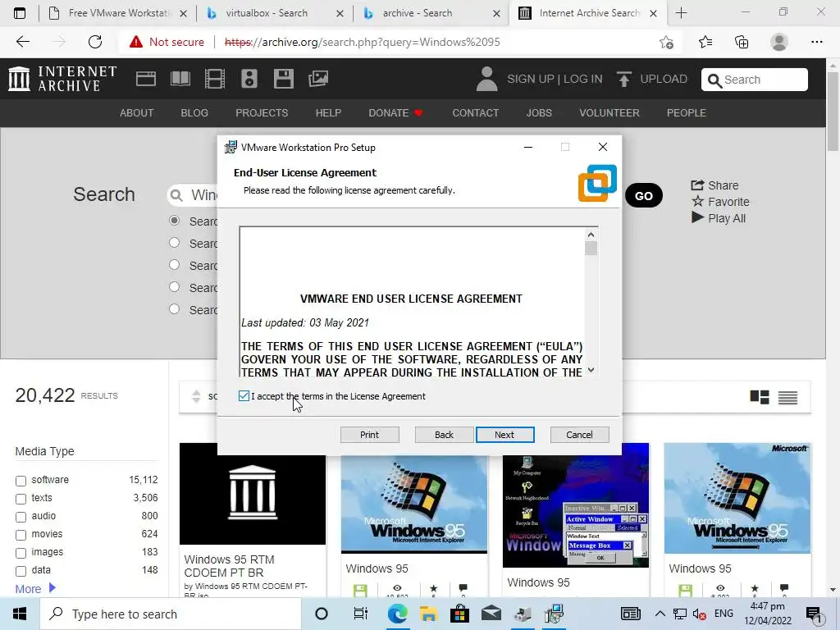Click the Favorite link
This screenshot has height=630, width=840.
[720, 202]
